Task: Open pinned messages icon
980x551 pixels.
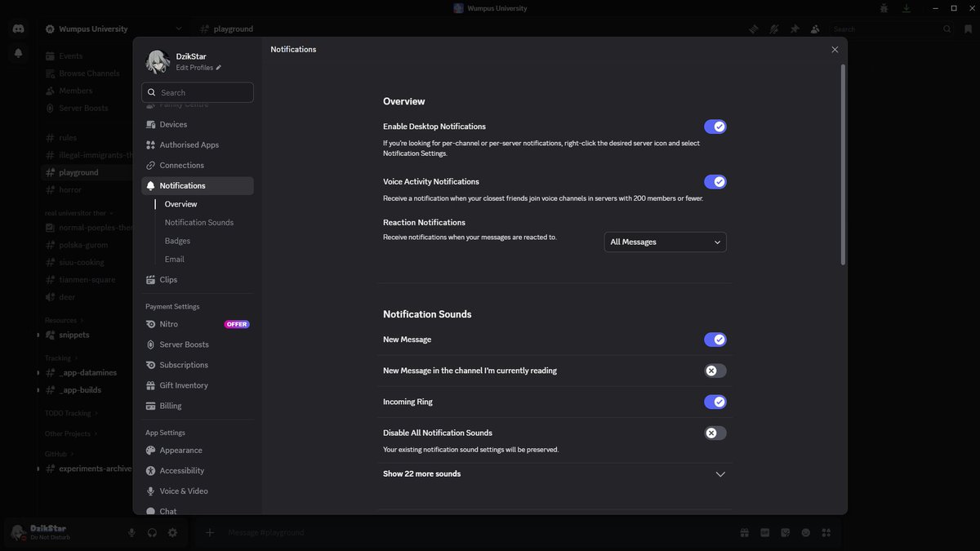Action: pos(795,29)
